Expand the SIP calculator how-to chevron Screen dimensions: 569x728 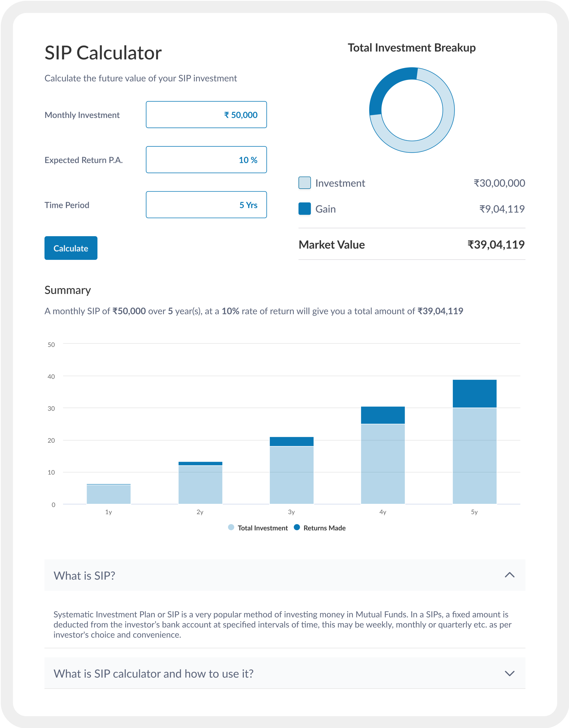click(509, 673)
